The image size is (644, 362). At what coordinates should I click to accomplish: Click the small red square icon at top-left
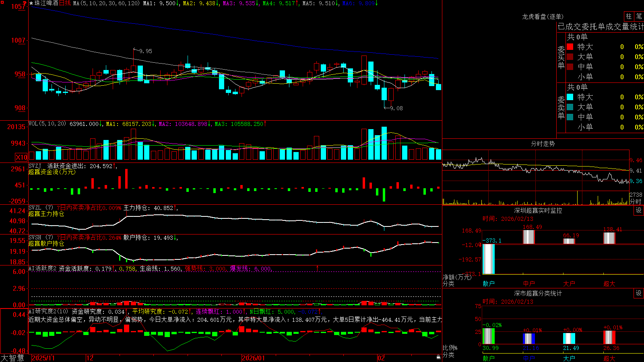click(2, 2)
